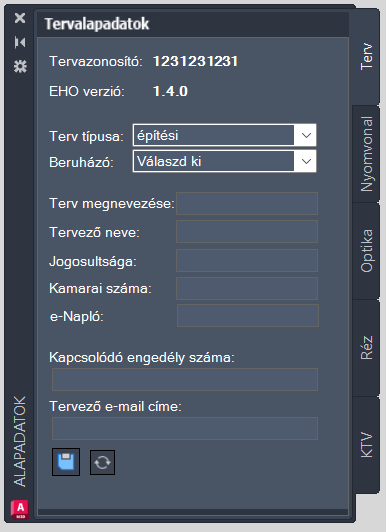This screenshot has width=386, height=532.
Task: Toggle auto-hide arrow on palette bar
Action: tap(20, 42)
